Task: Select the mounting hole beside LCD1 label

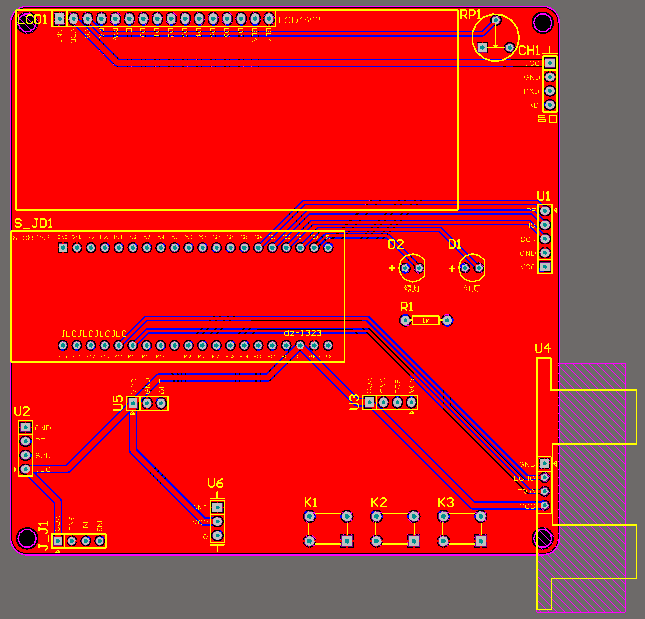Action: point(27,25)
